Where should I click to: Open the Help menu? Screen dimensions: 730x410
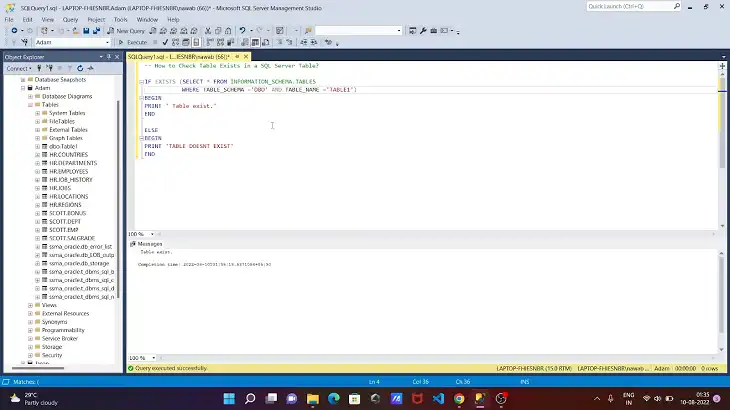[x=173, y=20]
